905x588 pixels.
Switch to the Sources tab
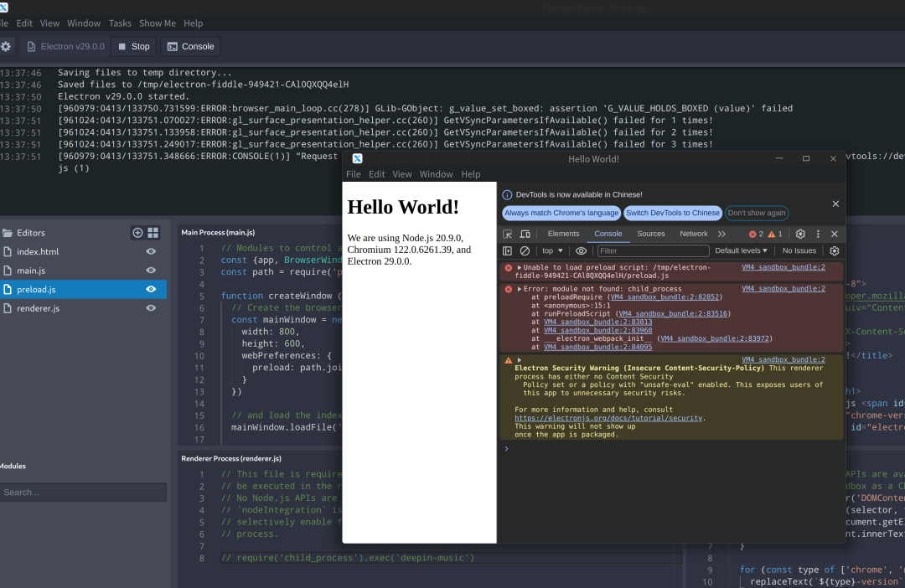point(651,234)
